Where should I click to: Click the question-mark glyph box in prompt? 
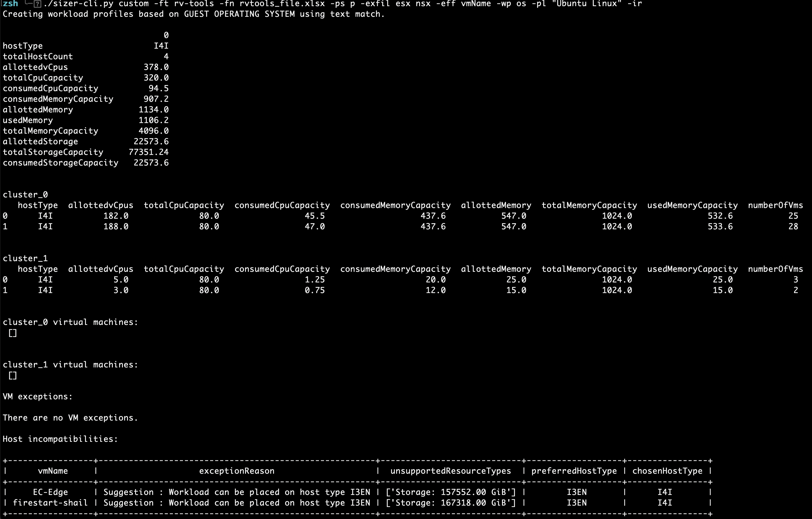pos(38,4)
